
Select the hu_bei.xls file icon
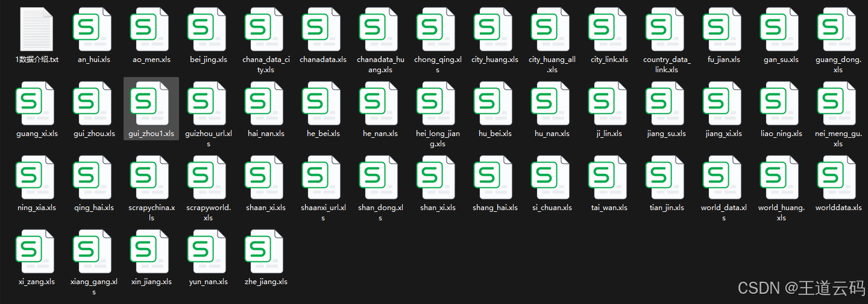(x=494, y=104)
